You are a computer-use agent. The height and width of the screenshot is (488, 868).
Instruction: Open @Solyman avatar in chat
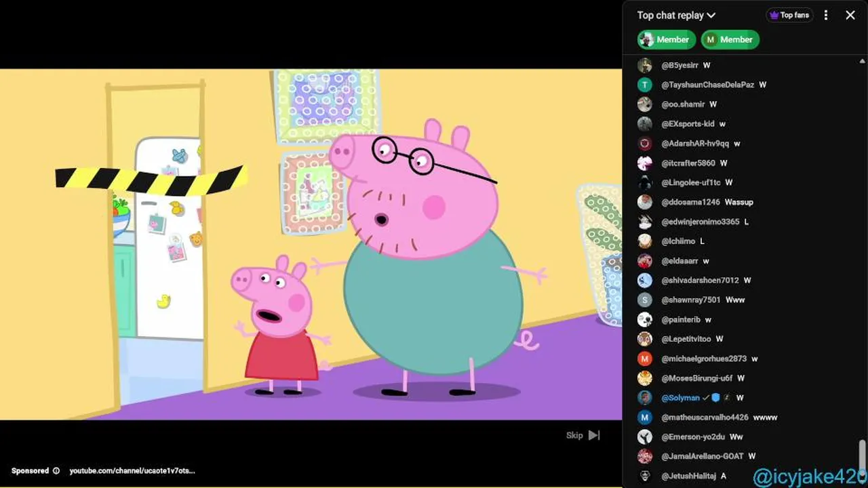(645, 398)
